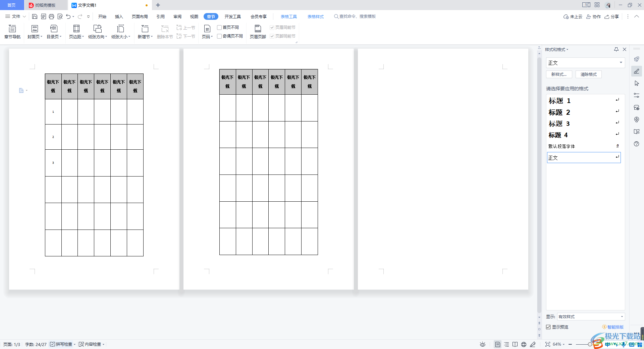The width and height of the screenshot is (644, 349).
Task: Apply the 标题 4 style
Action: 584,135
